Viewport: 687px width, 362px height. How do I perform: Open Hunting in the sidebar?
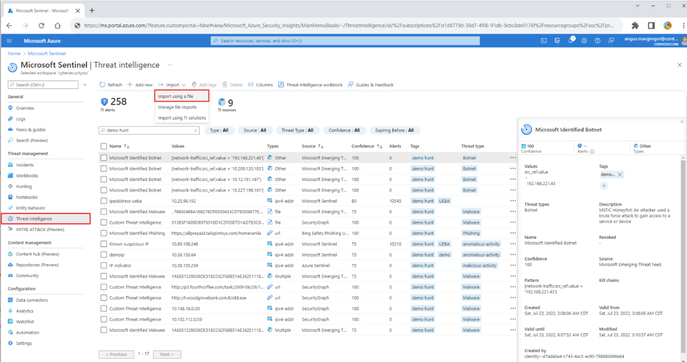coord(24,186)
